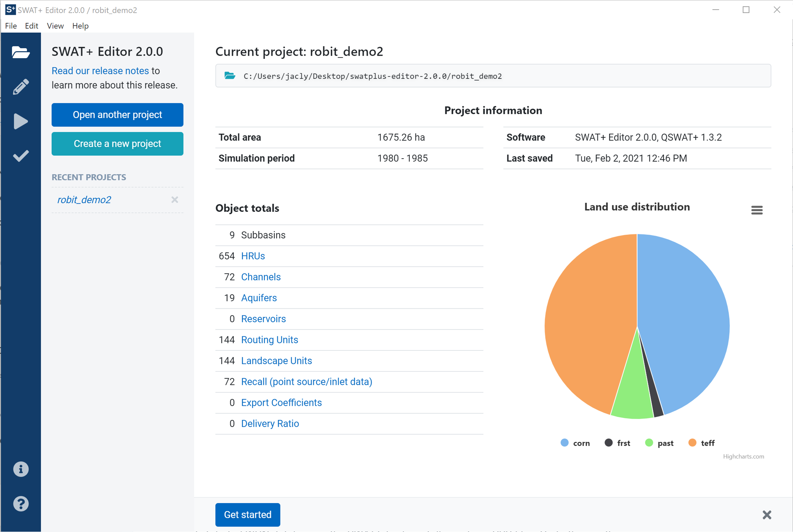
Task: Open the HRUs link in object totals
Action: coord(253,256)
